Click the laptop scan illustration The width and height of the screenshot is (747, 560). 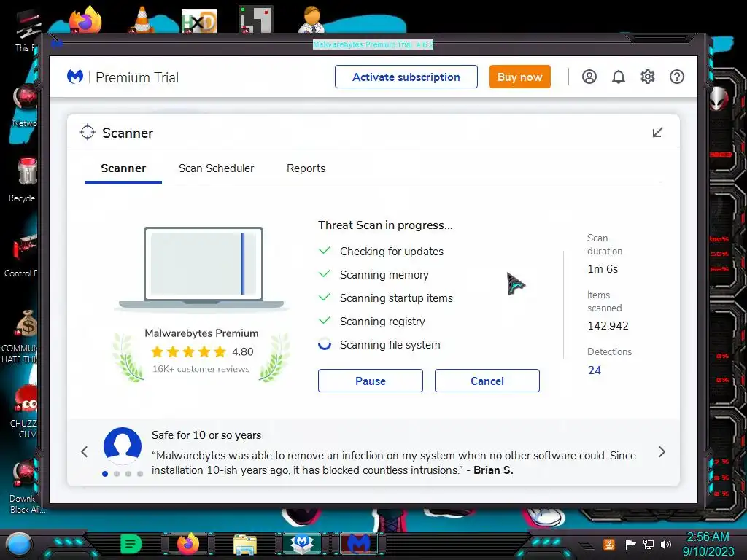pyautogui.click(x=202, y=268)
